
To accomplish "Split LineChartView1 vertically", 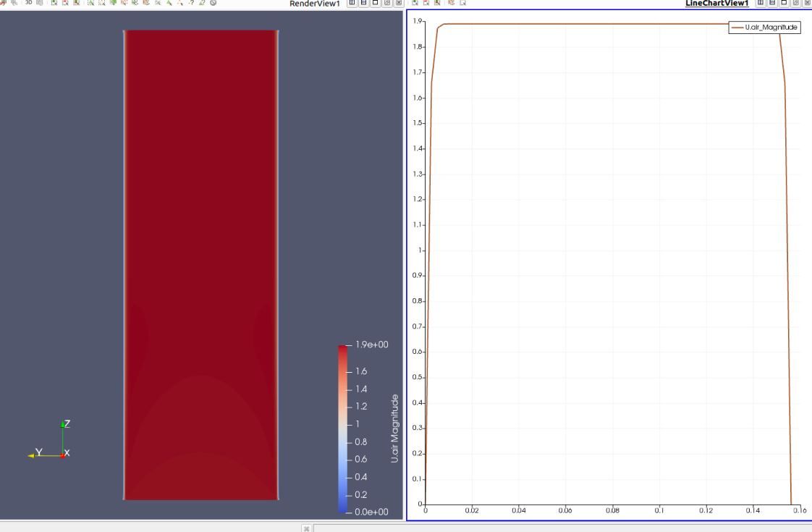I will [772, 3].
